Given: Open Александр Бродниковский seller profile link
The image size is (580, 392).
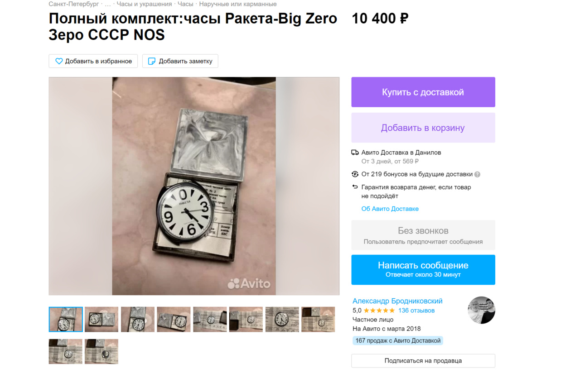Looking at the screenshot, I should [397, 301].
